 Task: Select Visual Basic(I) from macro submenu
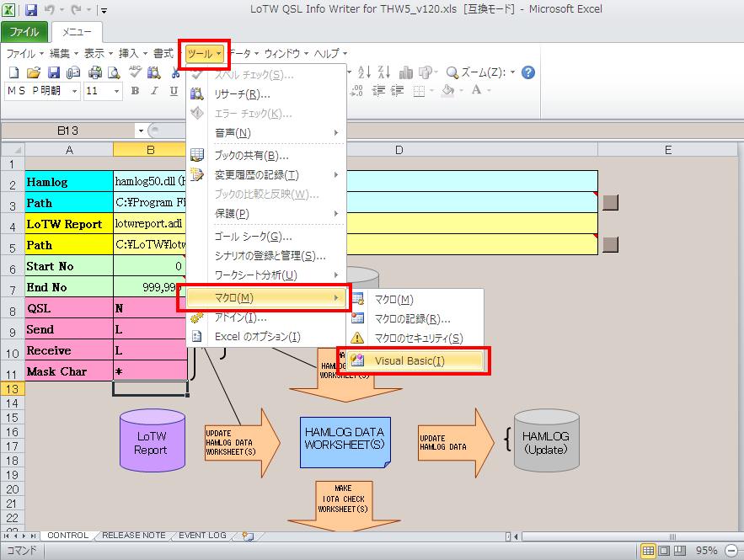(x=417, y=361)
